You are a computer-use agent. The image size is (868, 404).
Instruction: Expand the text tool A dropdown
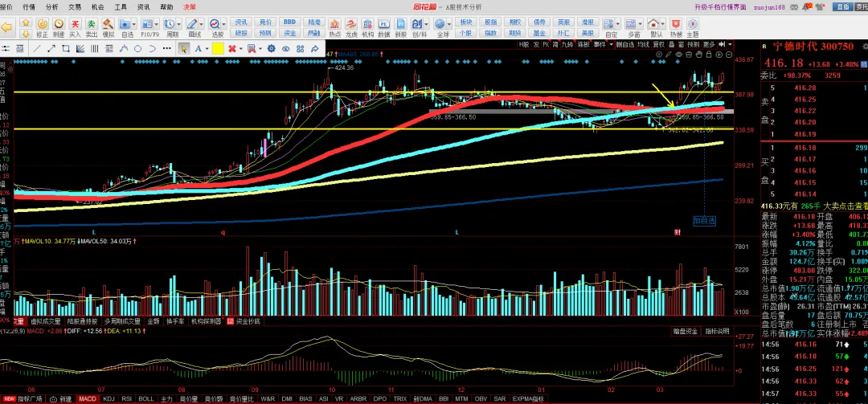coord(207,49)
